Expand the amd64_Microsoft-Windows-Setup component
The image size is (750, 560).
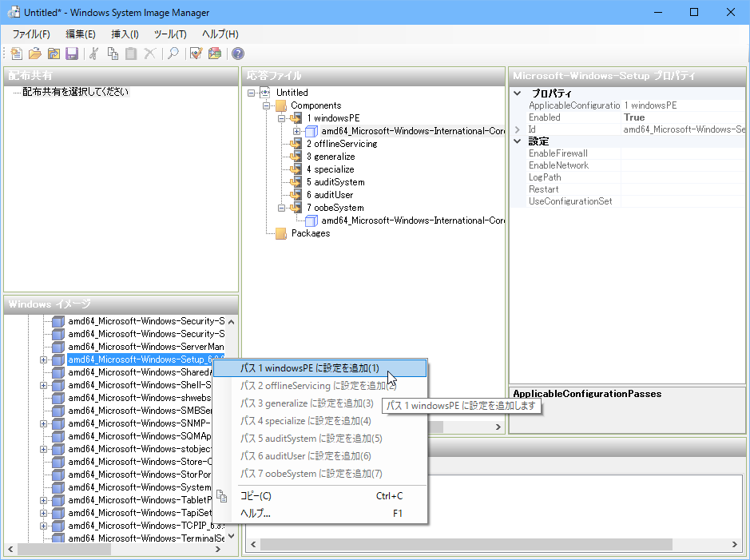[x=43, y=359]
